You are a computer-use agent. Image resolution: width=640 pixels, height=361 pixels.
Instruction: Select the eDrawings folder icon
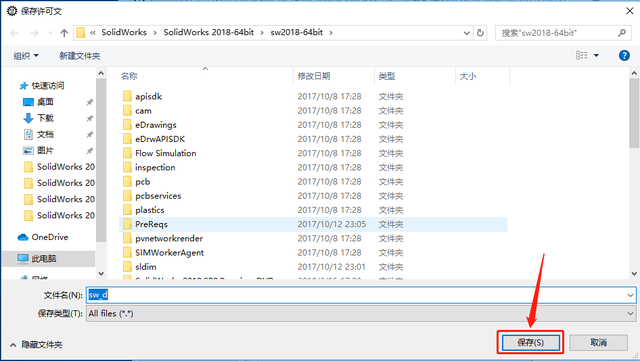(127, 125)
